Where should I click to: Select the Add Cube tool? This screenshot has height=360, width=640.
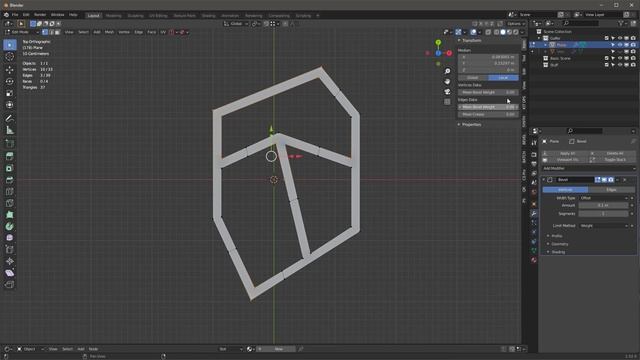[10, 144]
